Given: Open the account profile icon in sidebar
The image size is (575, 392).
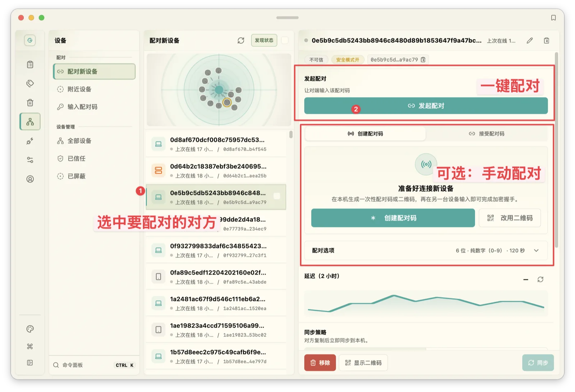Looking at the screenshot, I should pos(30,179).
